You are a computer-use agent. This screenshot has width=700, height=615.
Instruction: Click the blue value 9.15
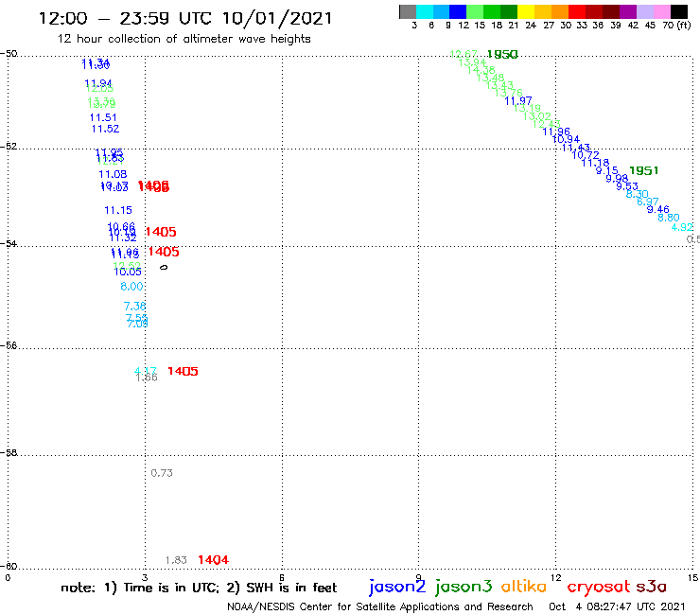point(607,170)
